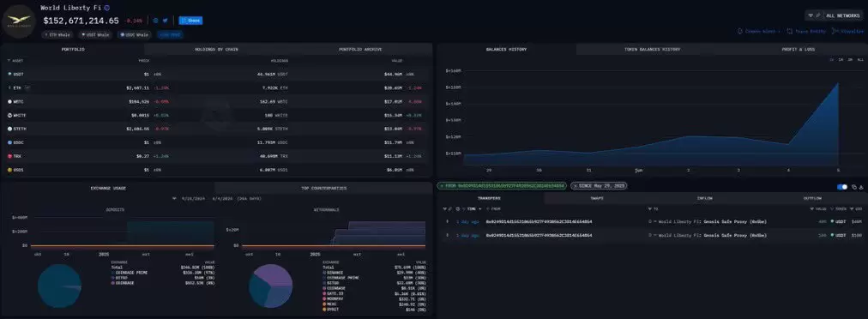Switch to the Swaps tab
Screen dimensions: 868x319
pos(597,198)
